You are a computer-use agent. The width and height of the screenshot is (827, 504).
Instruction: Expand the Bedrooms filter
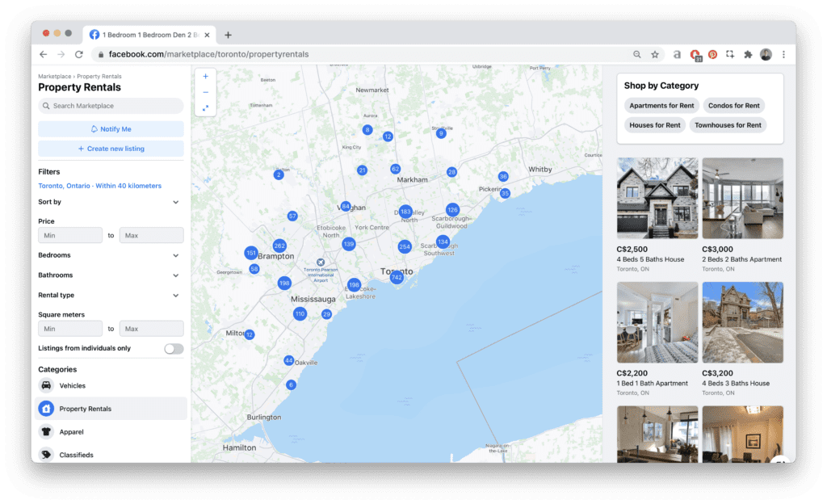pos(176,255)
